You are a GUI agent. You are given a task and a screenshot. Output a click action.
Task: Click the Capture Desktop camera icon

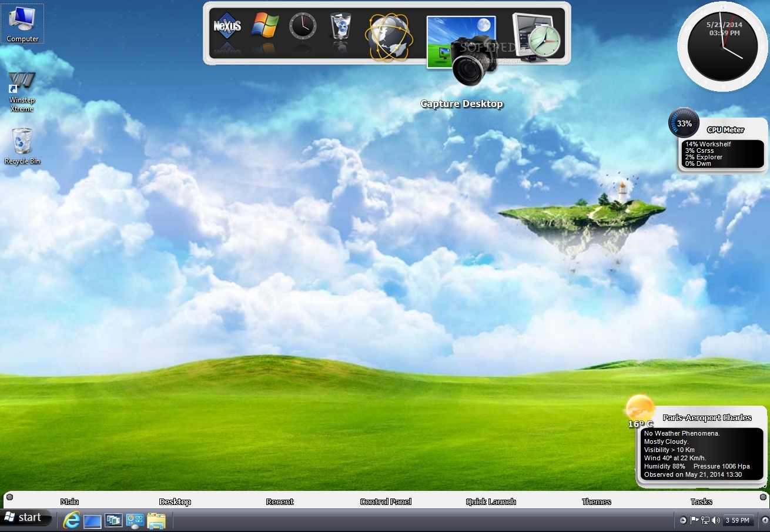pos(462,51)
